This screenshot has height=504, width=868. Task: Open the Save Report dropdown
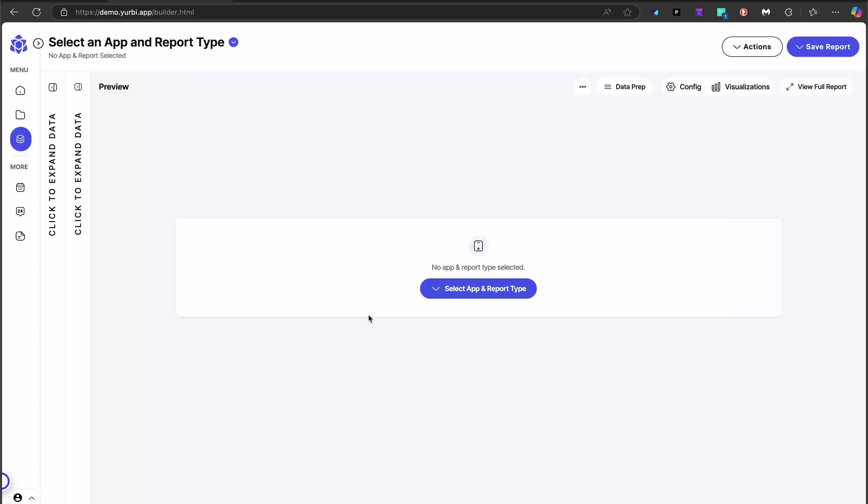click(x=823, y=46)
